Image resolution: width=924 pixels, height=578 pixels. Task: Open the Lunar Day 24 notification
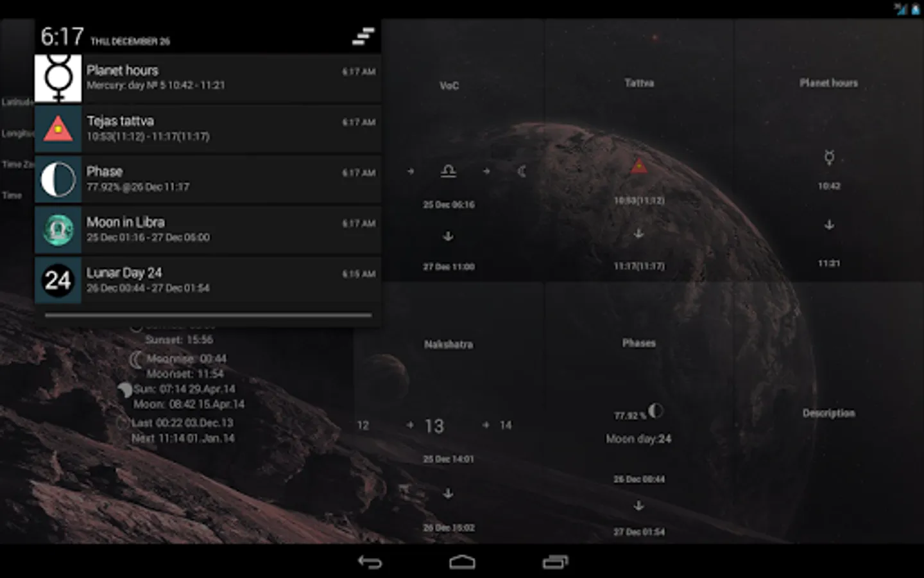point(208,281)
